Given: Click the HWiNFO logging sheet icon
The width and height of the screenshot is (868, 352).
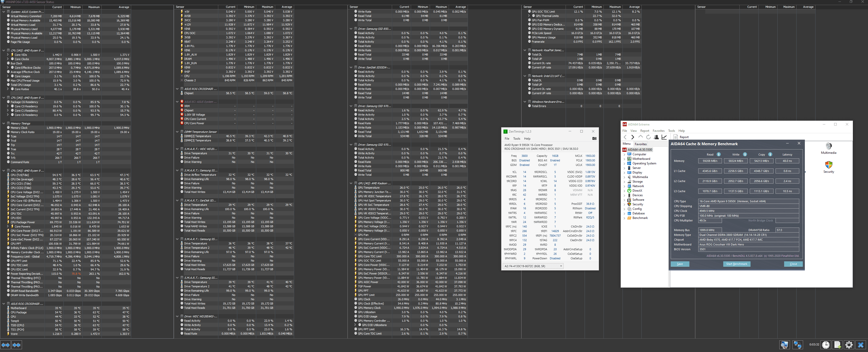Looking at the screenshot, I should pos(837,345).
